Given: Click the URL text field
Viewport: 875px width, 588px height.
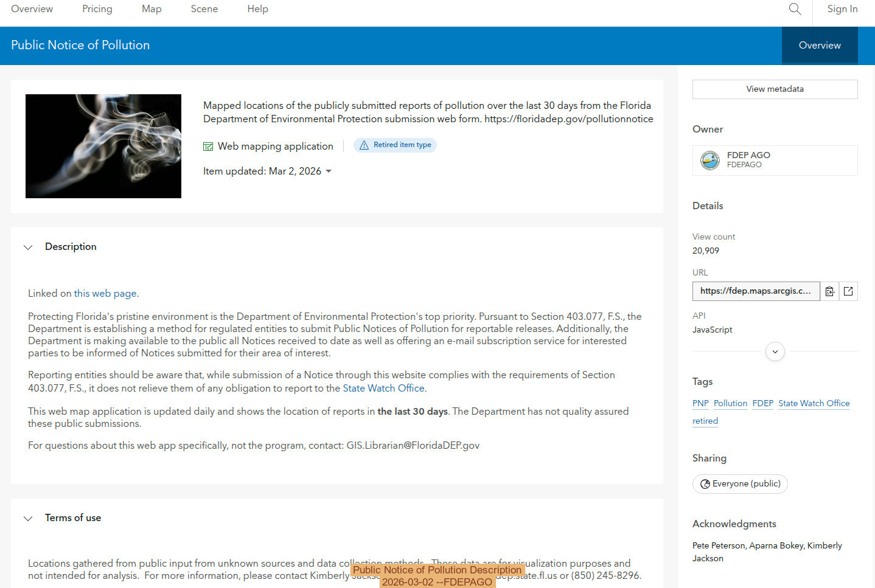Looking at the screenshot, I should pos(756,291).
